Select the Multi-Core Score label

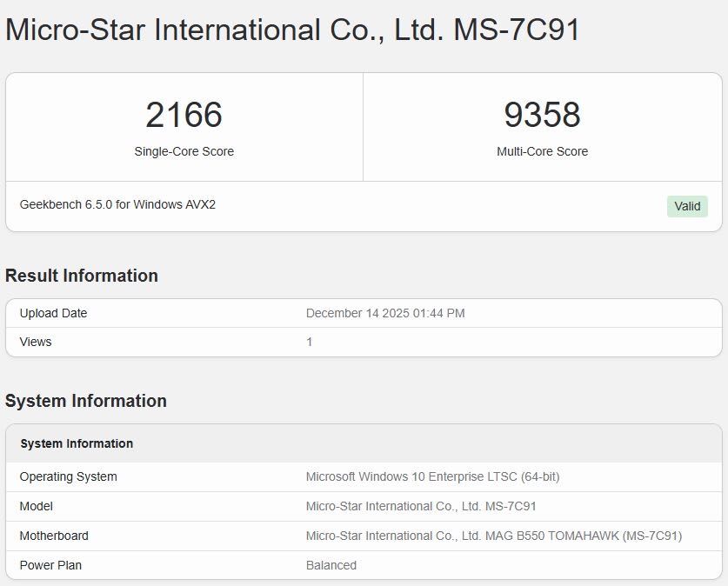click(542, 151)
